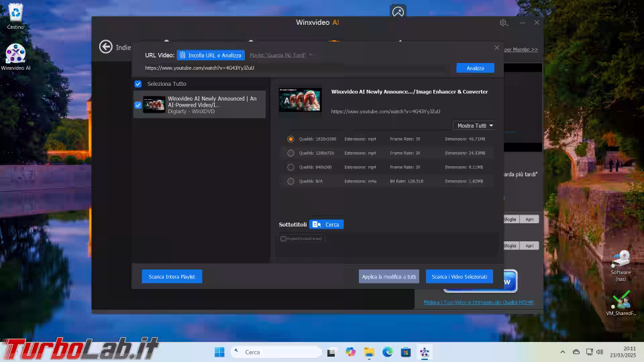Click Scarica i Video Selezionati
The width and height of the screenshot is (644, 362).
pyautogui.click(x=459, y=277)
